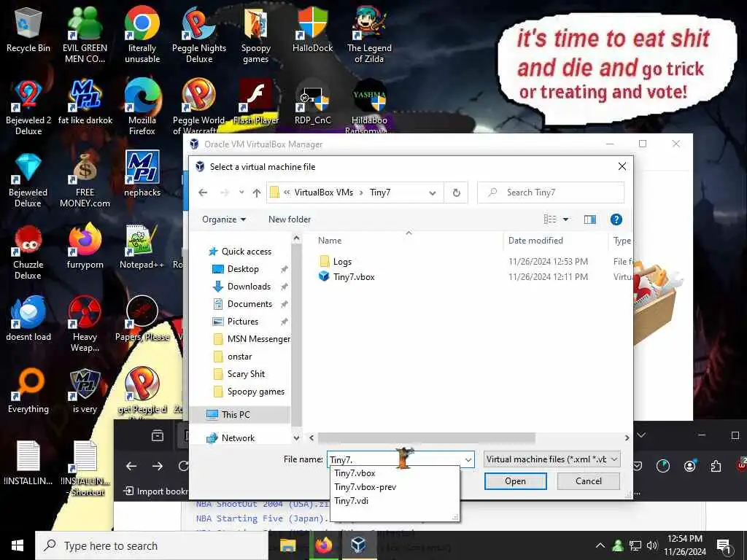The height and width of the screenshot is (560, 747).
Task: Click the horizontal scrollbar in file list
Action: pyautogui.click(x=426, y=437)
